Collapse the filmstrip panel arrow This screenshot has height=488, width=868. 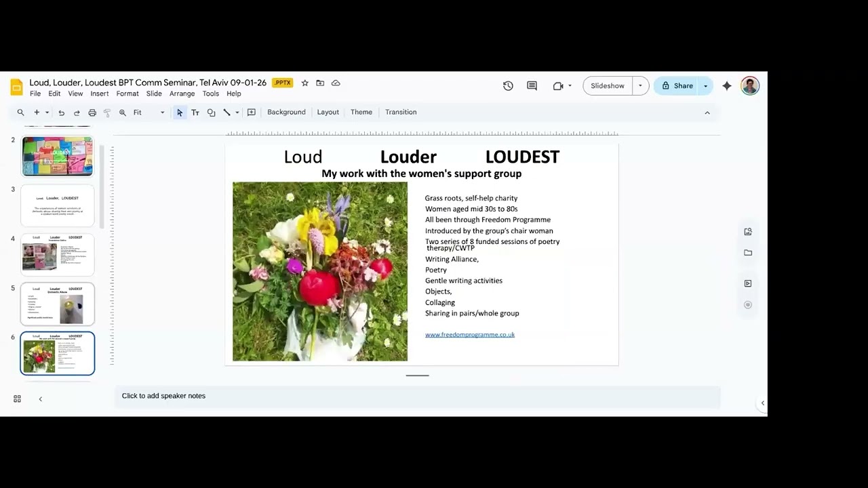tap(40, 399)
